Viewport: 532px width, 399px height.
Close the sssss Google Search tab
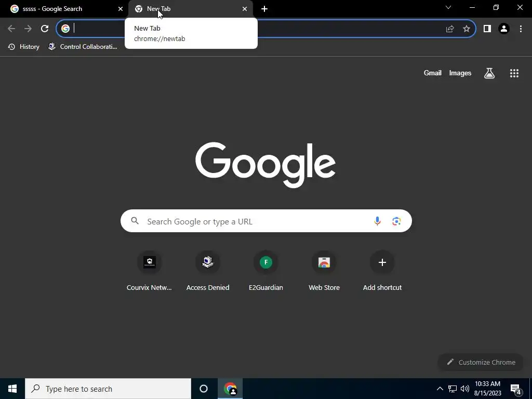click(121, 9)
